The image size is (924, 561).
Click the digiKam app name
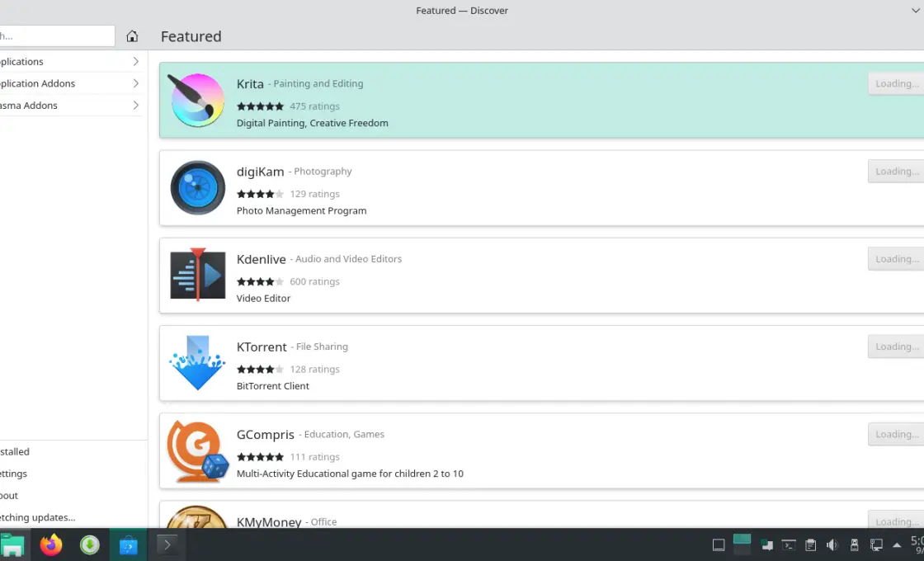click(x=260, y=172)
